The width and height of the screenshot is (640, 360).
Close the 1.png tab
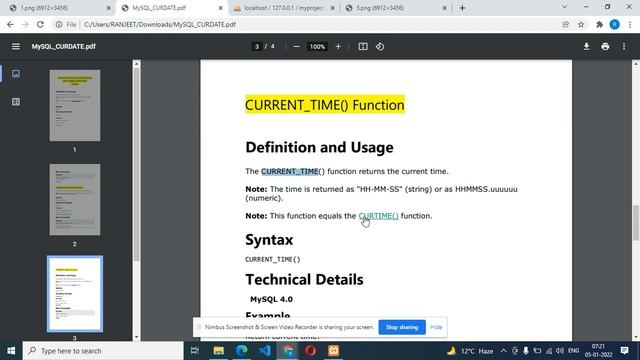[x=108, y=8]
